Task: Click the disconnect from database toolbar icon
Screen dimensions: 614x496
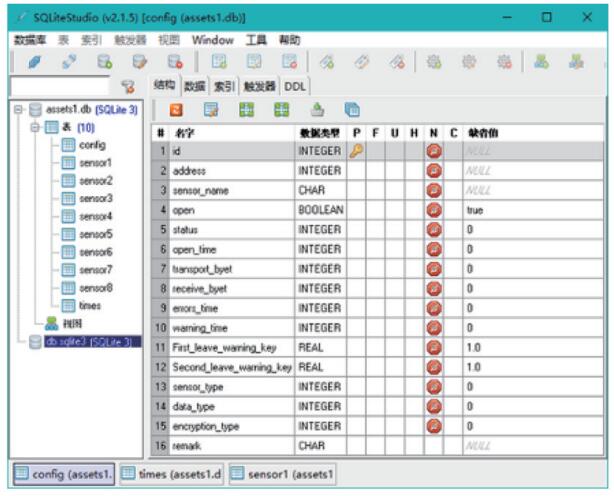Action: (x=69, y=62)
